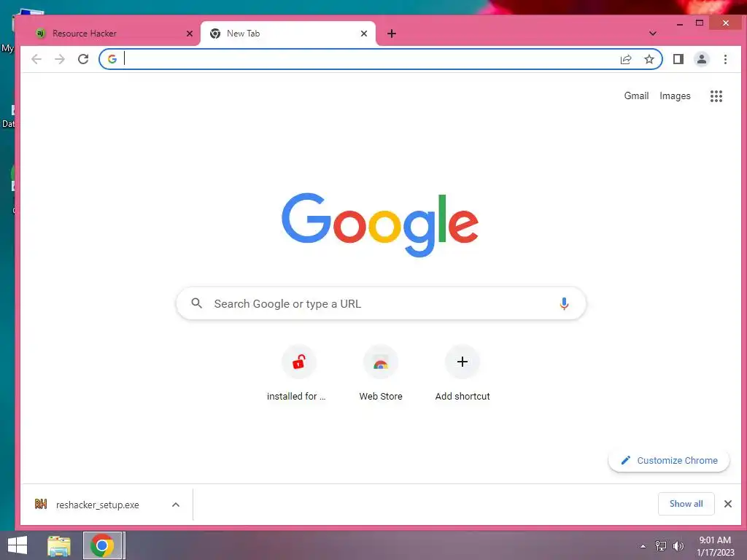This screenshot has height=560, width=747.
Task: Reload the current page
Action: [83, 59]
